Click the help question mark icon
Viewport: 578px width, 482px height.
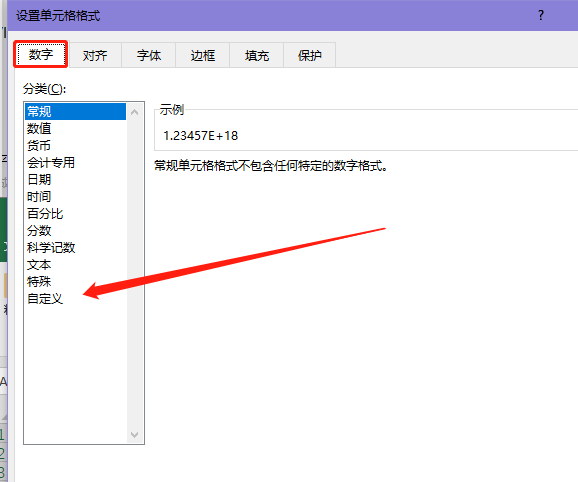pos(541,15)
